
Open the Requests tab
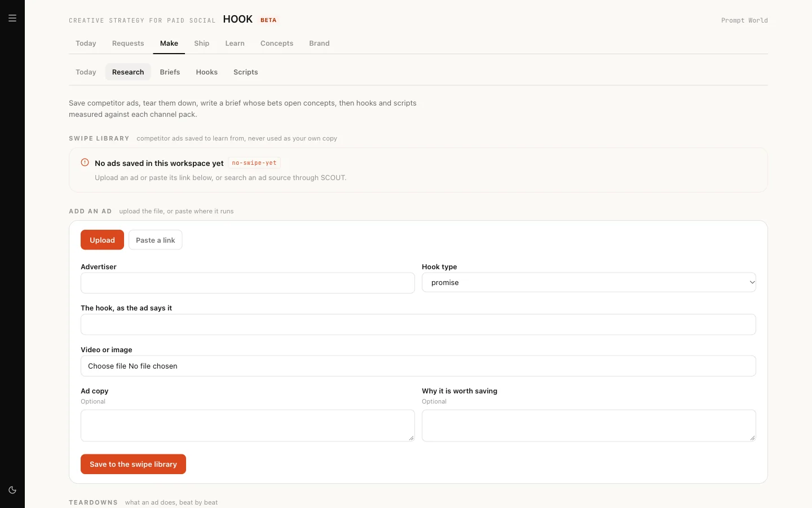pos(128,43)
